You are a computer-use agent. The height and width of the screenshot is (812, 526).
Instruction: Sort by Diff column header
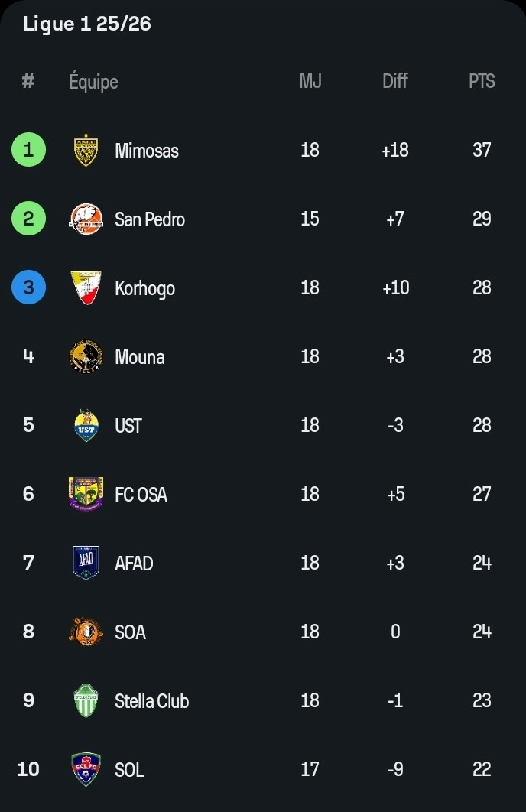click(394, 81)
